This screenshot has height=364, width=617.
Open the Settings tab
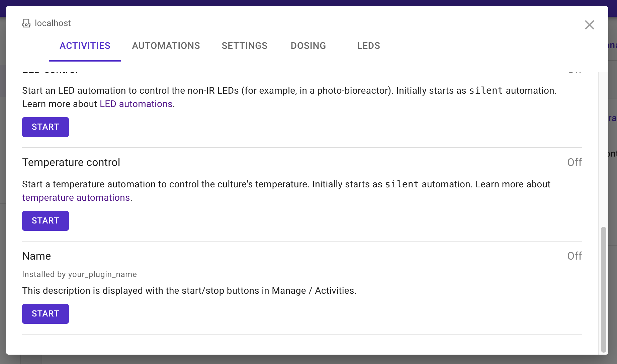(245, 46)
